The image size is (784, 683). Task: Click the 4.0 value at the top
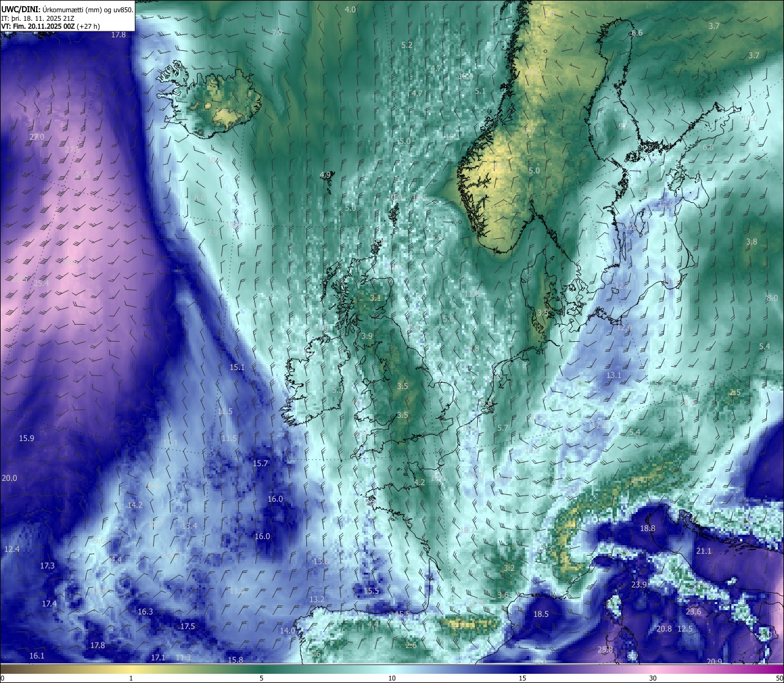click(x=350, y=9)
